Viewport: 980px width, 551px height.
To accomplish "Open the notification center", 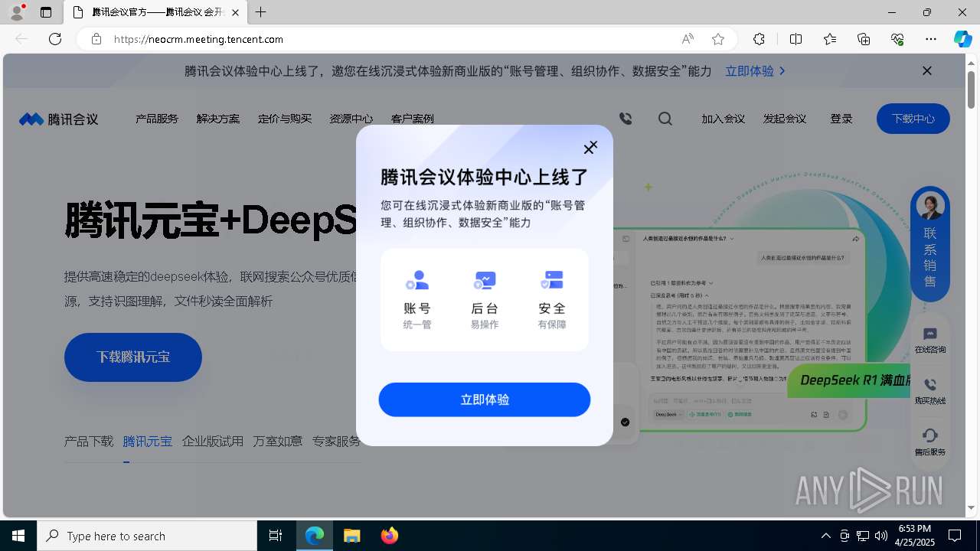I will (955, 536).
